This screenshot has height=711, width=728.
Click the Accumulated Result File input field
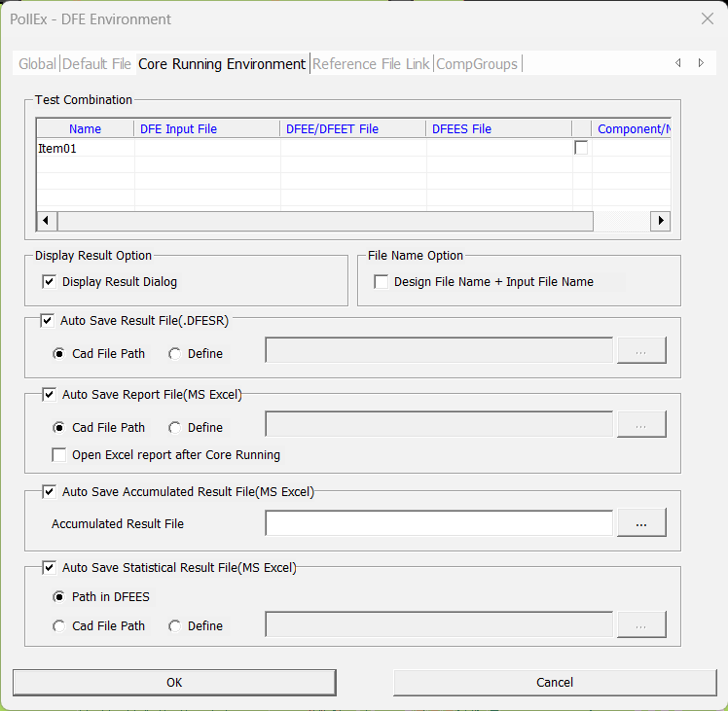[438, 523]
